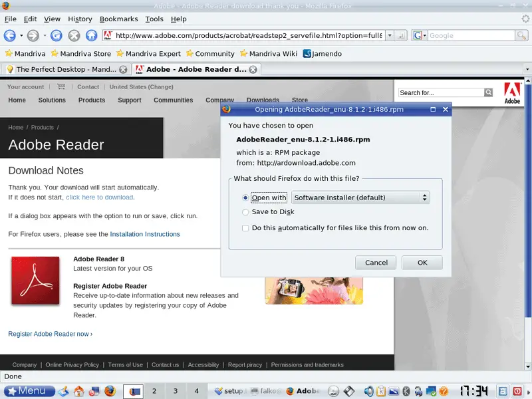Image resolution: width=532 pixels, height=399 pixels.
Task: Click the volume speaker icon in system tray
Action: tap(368, 391)
